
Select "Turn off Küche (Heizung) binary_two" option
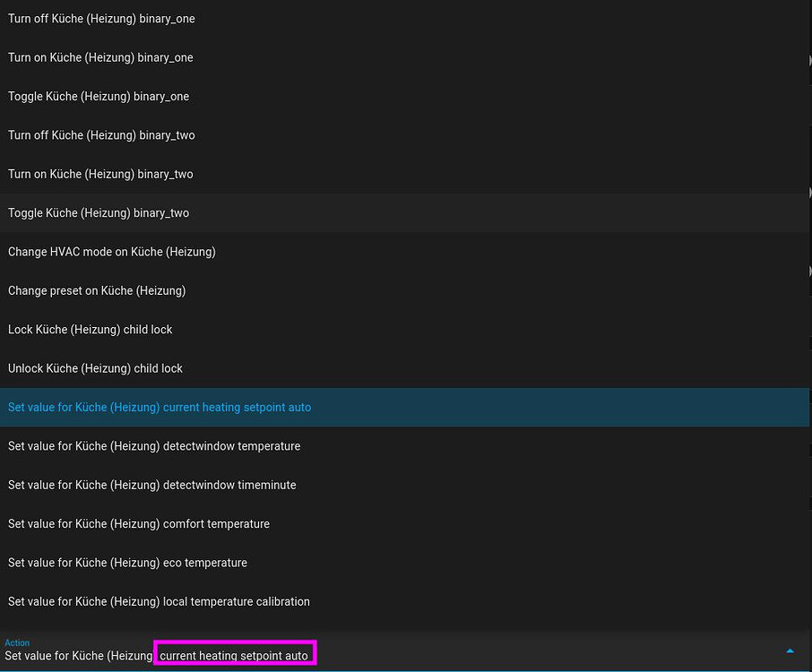(101, 135)
